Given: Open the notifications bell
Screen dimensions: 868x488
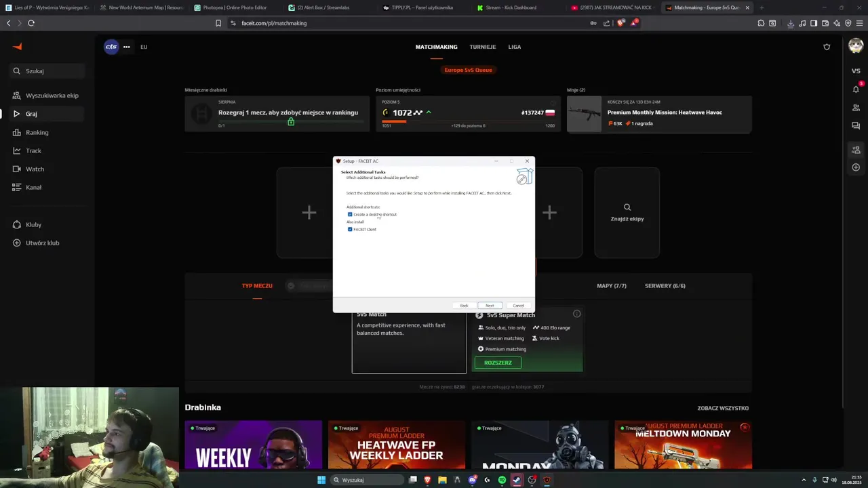Looking at the screenshot, I should click(x=856, y=89).
